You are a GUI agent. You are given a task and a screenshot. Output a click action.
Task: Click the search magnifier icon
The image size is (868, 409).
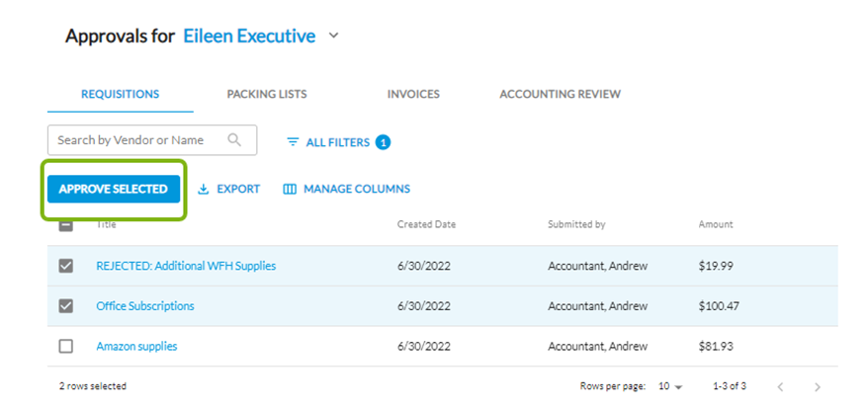(x=234, y=139)
